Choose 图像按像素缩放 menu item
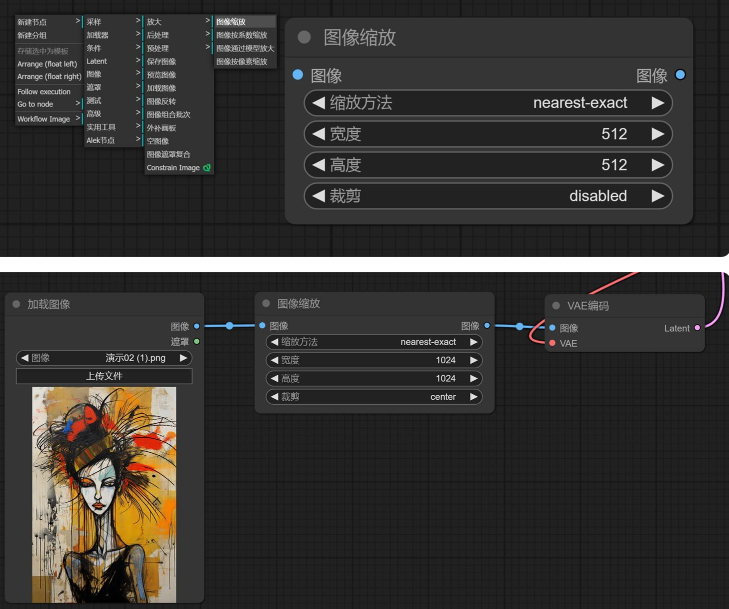 click(x=245, y=61)
